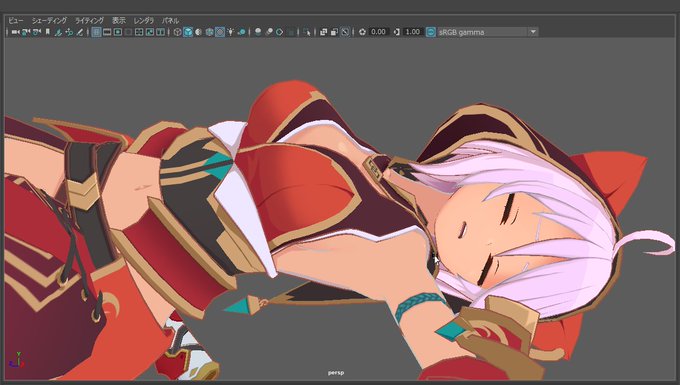The width and height of the screenshot is (680, 385).
Task: Toggle the viewport Grid display
Action: pyautogui.click(x=96, y=32)
